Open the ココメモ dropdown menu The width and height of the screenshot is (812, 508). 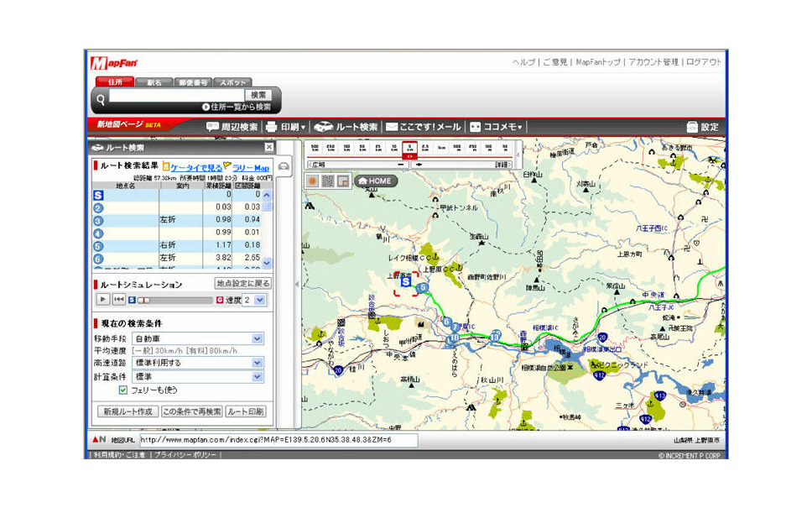tap(496, 127)
